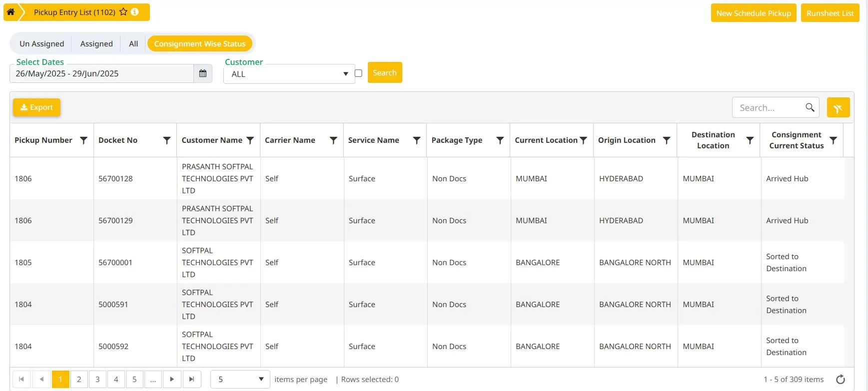Filter the Destination Location column
Screen dimensions: 868x391
coord(750,140)
